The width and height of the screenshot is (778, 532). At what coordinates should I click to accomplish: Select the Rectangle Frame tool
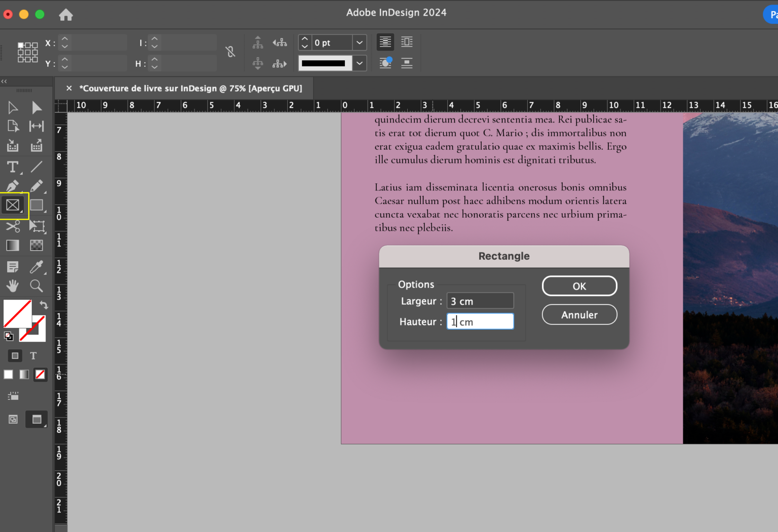[13, 205]
